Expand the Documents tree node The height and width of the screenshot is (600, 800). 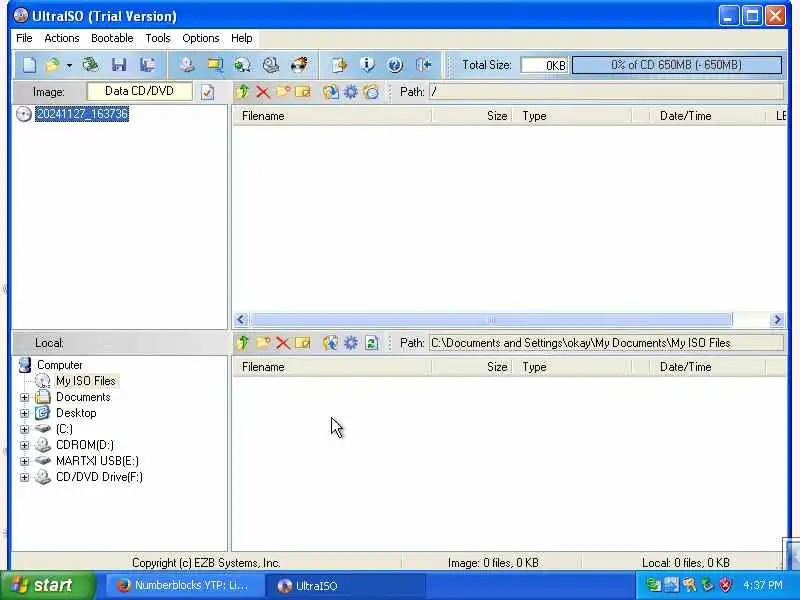[24, 397]
